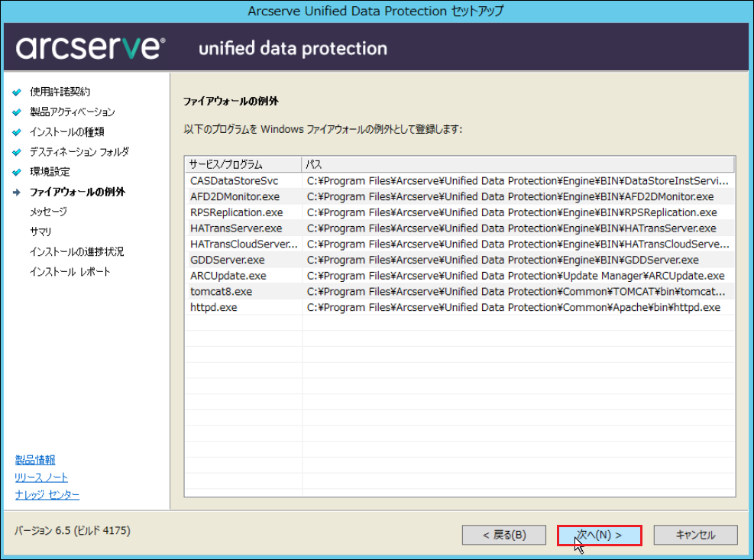The height and width of the screenshot is (560, 754).
Task: Cancel setup with the キャンセル button
Action: click(695, 535)
